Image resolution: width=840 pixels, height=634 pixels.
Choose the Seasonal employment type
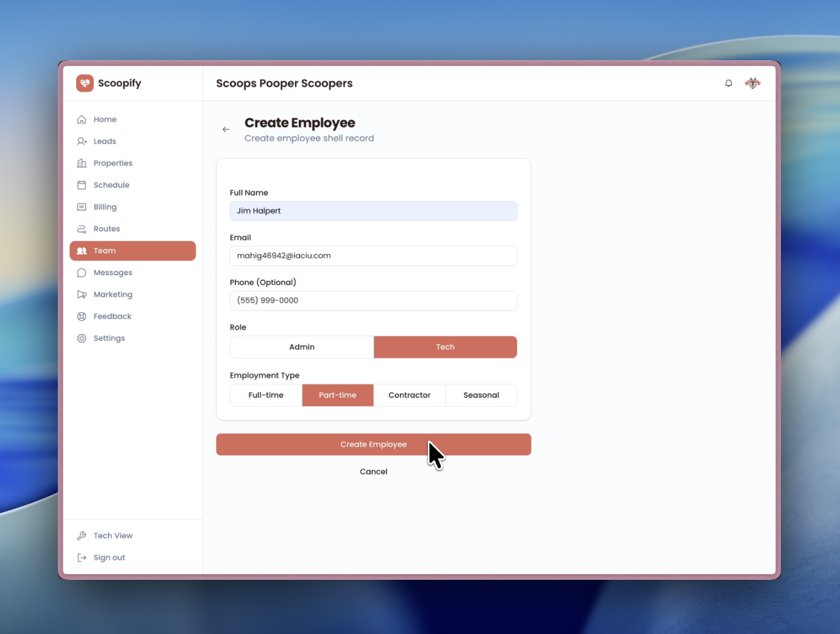481,395
